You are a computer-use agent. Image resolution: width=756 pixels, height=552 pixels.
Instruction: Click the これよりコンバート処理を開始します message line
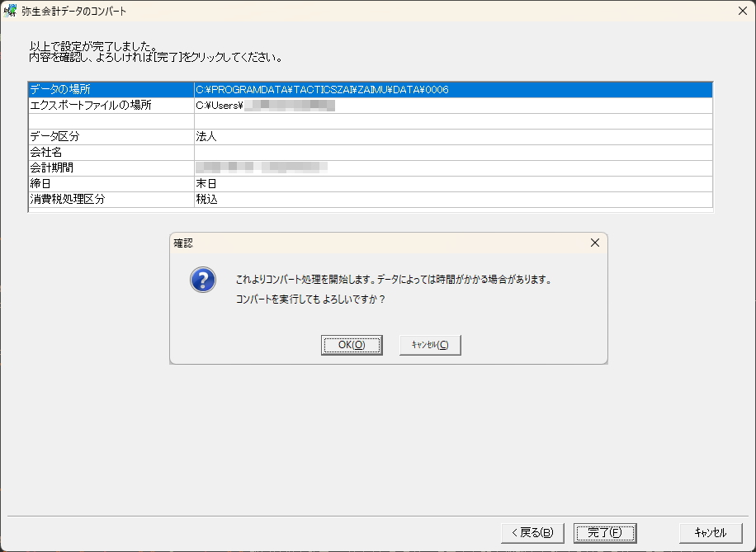[394, 280]
